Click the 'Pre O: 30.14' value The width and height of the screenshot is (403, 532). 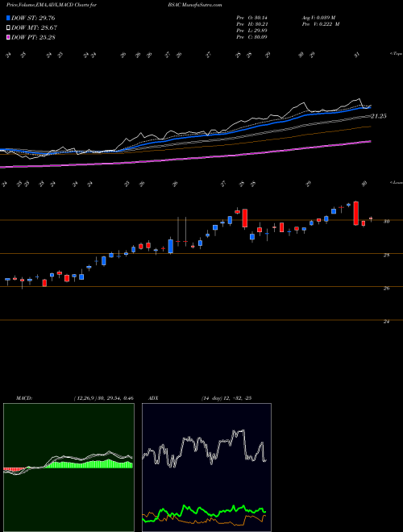click(x=251, y=17)
